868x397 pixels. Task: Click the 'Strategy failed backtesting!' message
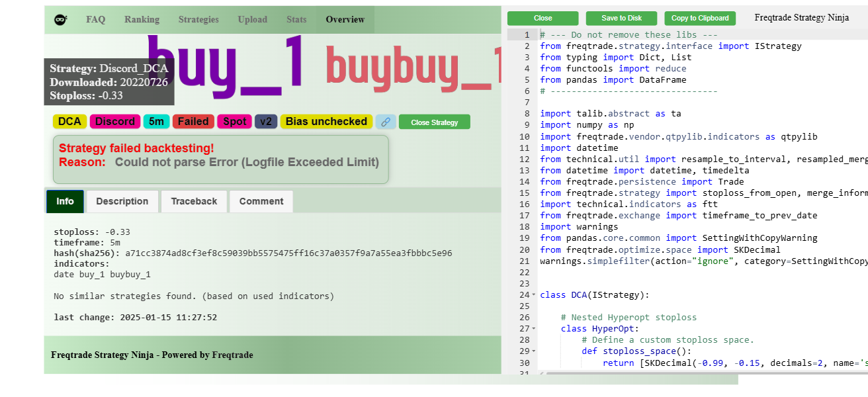point(136,148)
